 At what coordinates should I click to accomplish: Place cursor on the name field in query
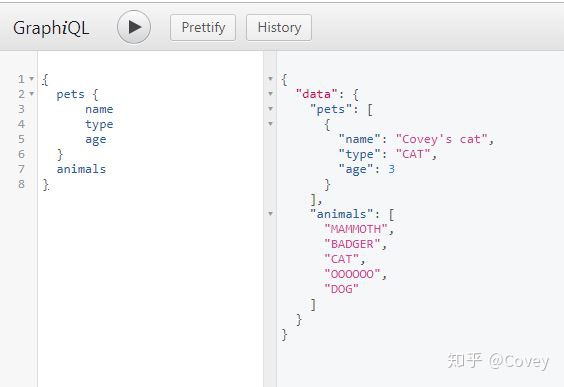99,109
